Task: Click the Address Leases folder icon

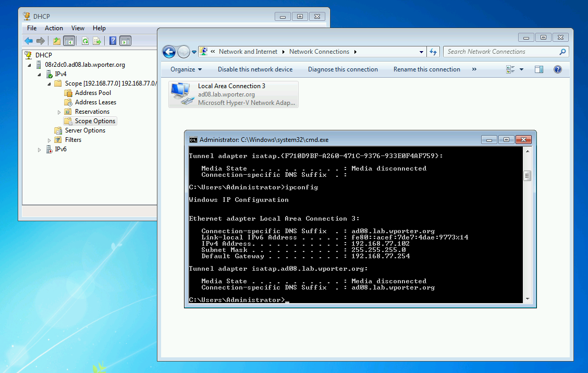Action: 68,102
